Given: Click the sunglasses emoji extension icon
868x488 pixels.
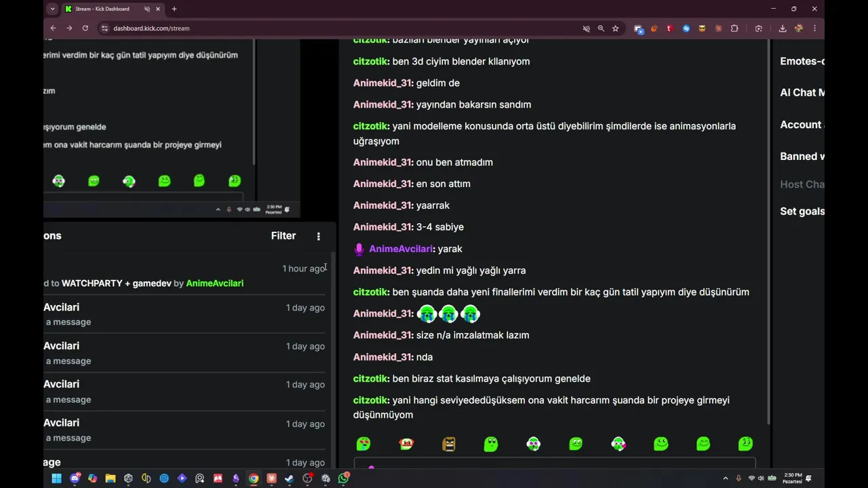Looking at the screenshot, I should coord(702,28).
